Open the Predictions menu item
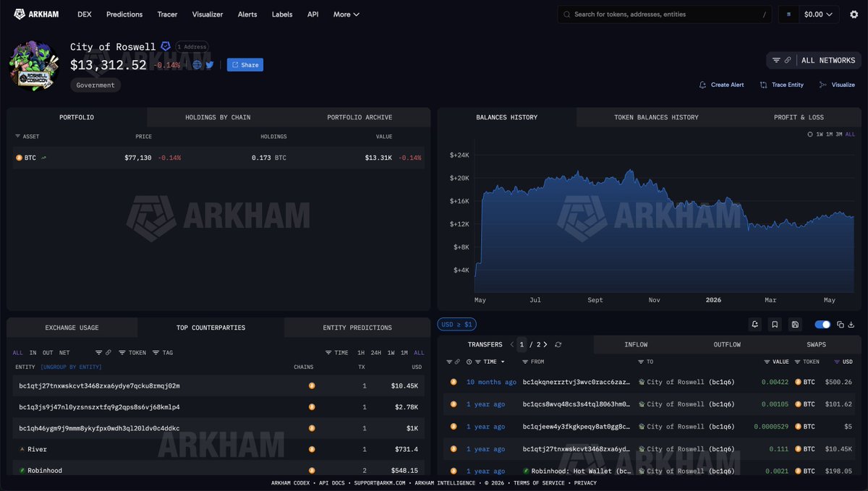Viewport: 868px width, 491px height. (124, 14)
